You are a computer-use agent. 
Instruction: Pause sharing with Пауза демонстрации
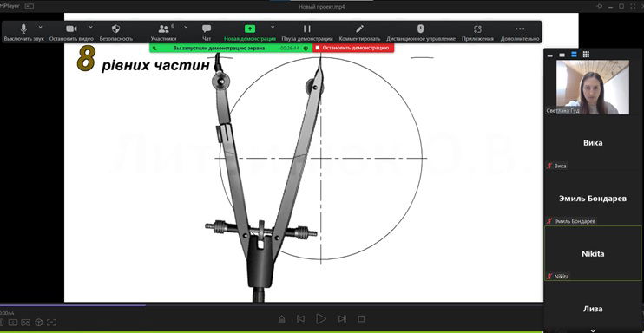[306, 32]
